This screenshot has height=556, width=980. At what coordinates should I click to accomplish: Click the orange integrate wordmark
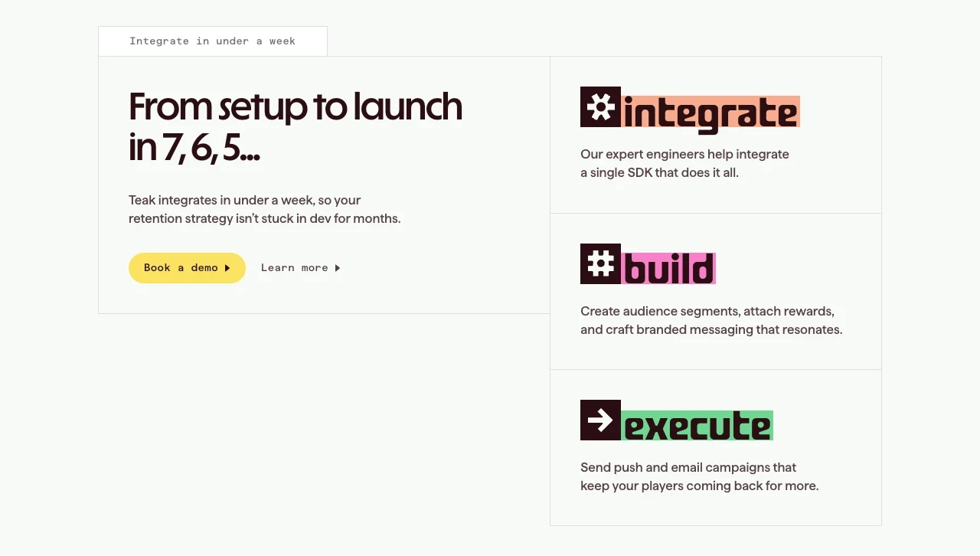tap(710, 113)
